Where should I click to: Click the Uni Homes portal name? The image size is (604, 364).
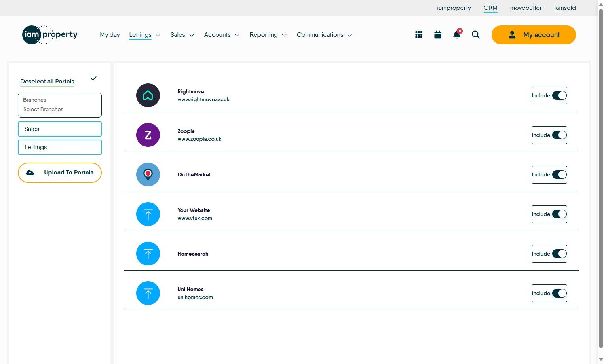point(190,289)
